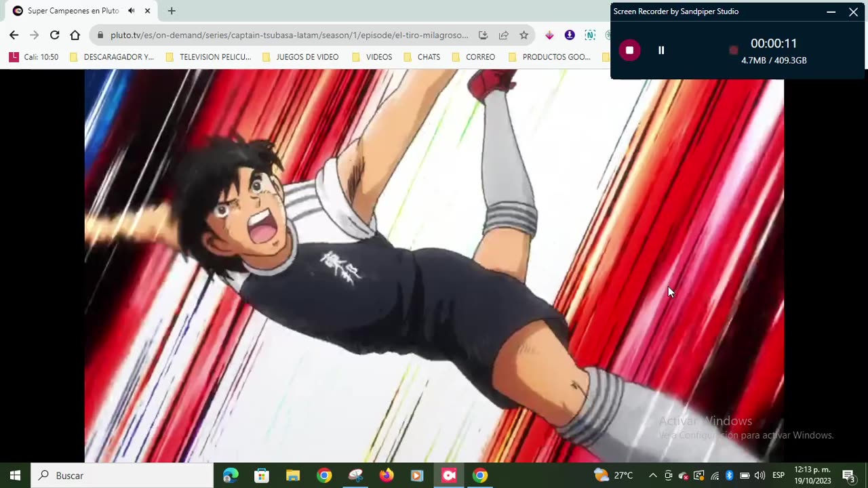Mute the Super Campeones tab audio

(x=131, y=11)
